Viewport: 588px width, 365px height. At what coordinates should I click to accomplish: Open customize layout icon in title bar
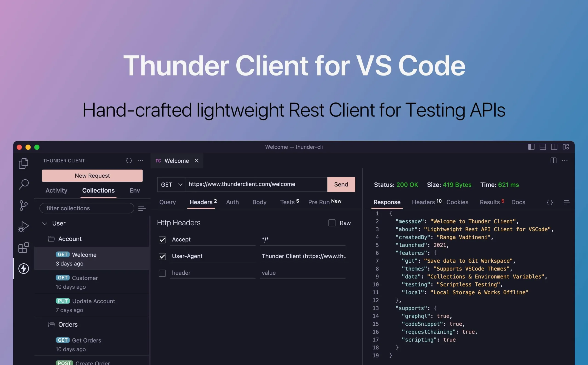566,147
